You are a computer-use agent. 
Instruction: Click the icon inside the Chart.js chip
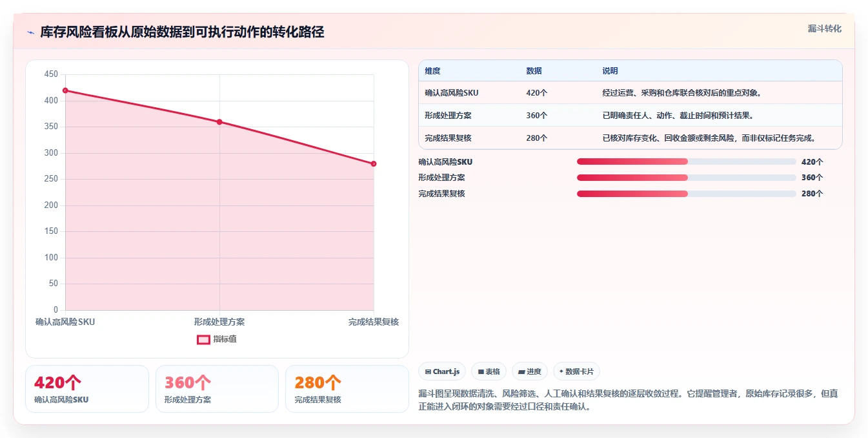coord(429,371)
